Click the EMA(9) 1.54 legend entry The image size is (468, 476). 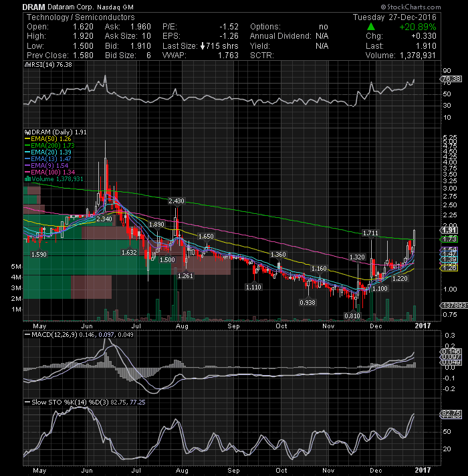(x=46, y=166)
